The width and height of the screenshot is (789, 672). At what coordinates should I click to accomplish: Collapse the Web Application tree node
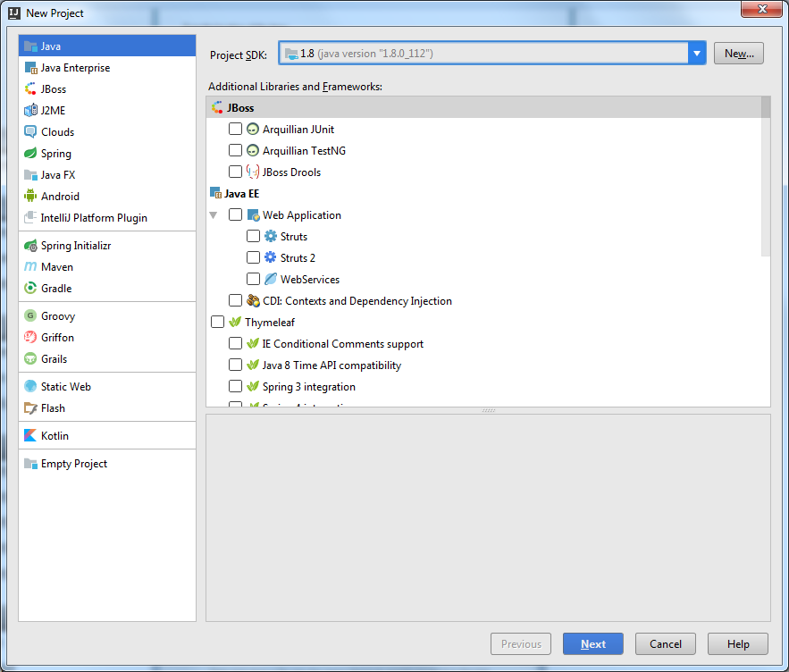(214, 215)
